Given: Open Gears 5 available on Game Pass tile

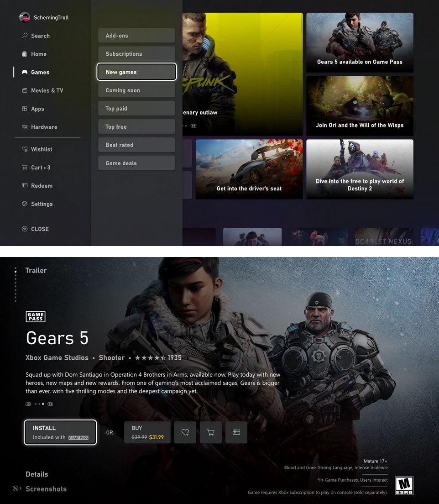Looking at the screenshot, I should pyautogui.click(x=360, y=42).
